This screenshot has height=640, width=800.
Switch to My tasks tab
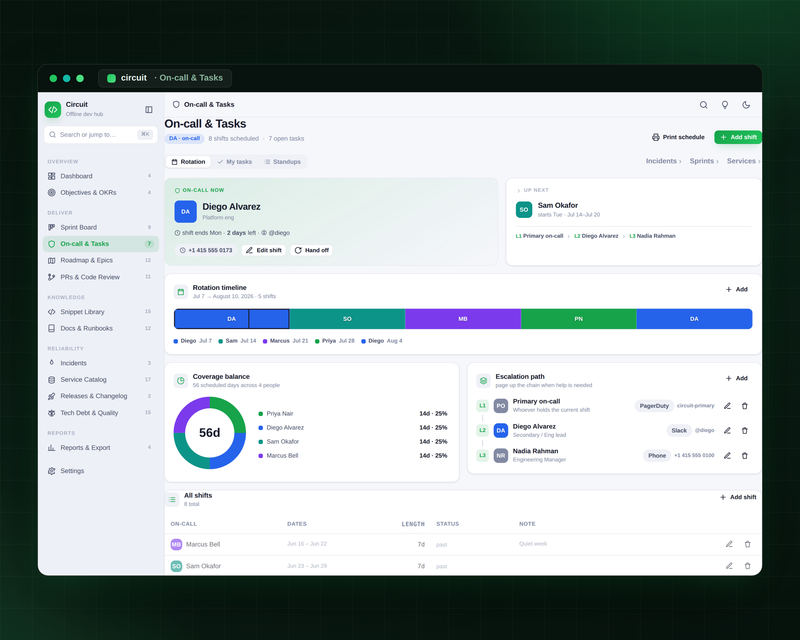(x=235, y=162)
